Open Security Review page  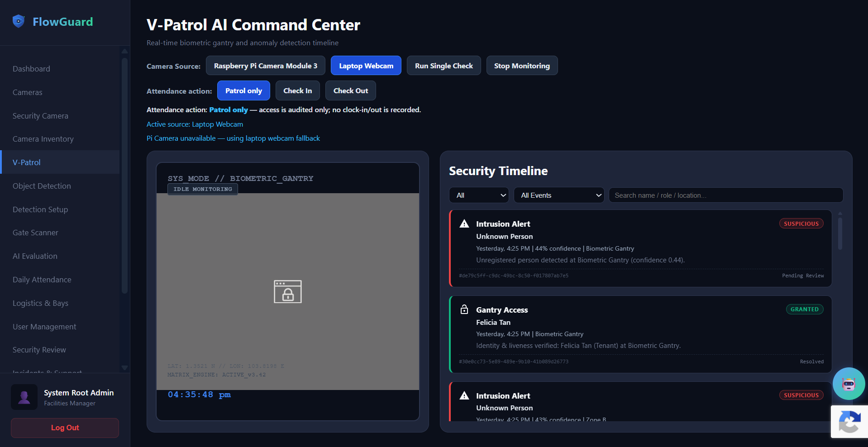click(60, 350)
